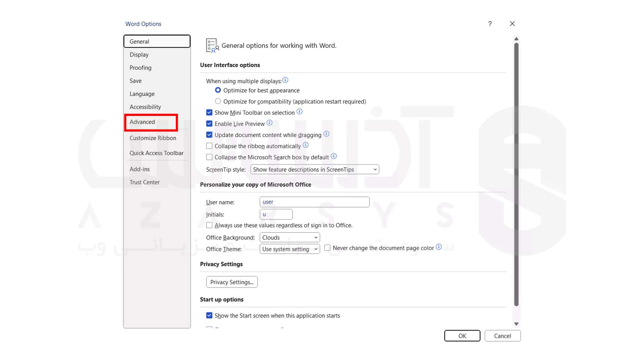Select the General category
The width and height of the screenshot is (644, 362).
click(x=157, y=42)
